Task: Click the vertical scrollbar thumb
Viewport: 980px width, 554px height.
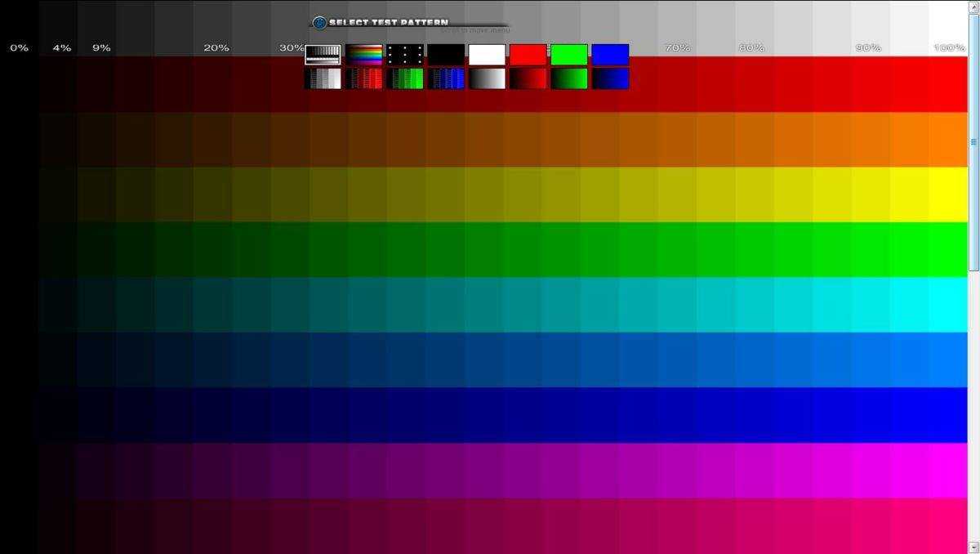Action: pos(973,141)
